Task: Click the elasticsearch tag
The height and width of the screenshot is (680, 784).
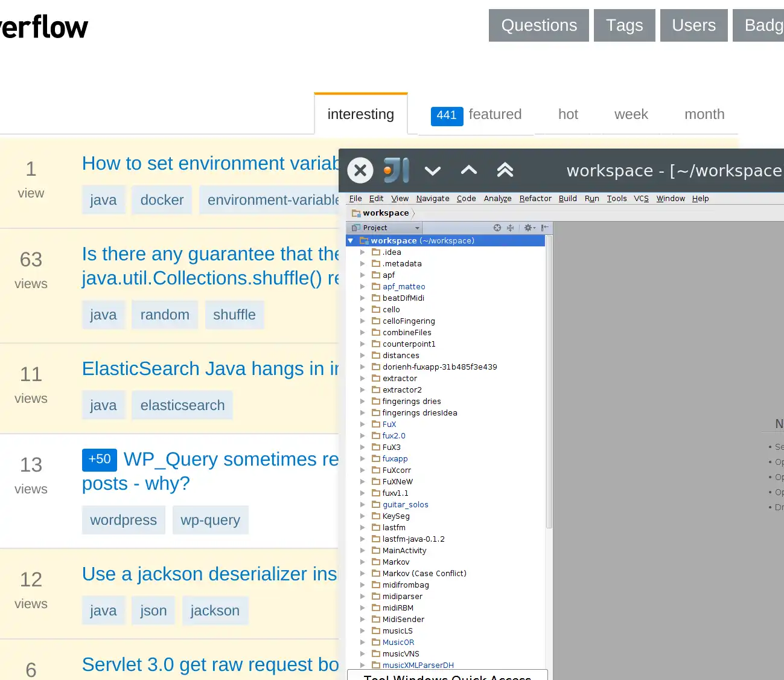Action: 182,405
